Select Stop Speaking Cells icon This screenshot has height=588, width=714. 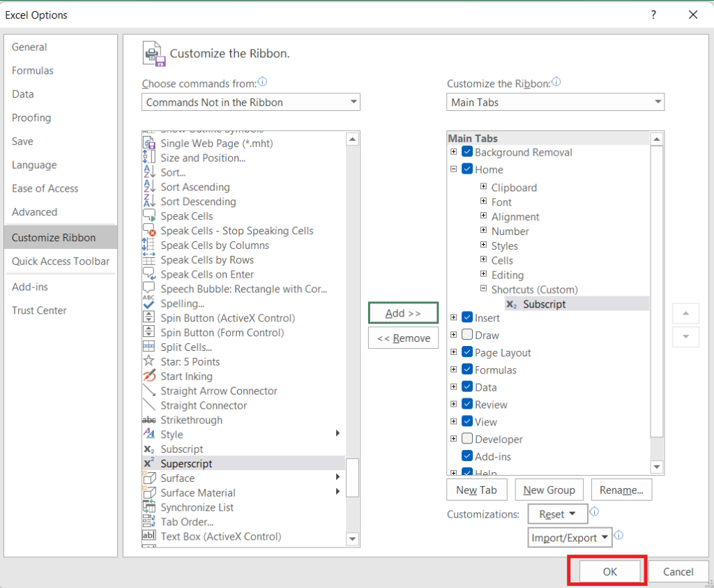click(149, 230)
